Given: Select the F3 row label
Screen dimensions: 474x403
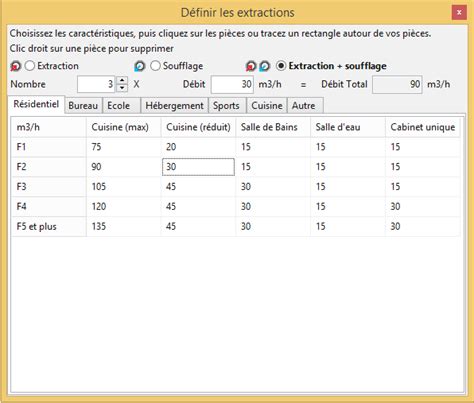Looking at the screenshot, I should [x=49, y=187].
